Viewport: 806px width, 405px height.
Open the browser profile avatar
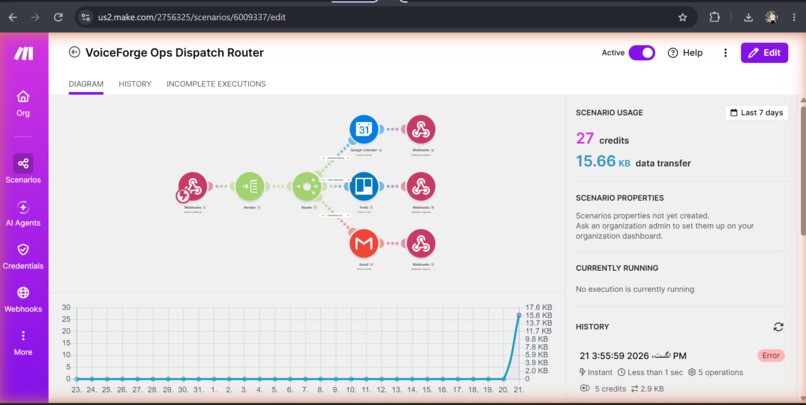point(771,17)
